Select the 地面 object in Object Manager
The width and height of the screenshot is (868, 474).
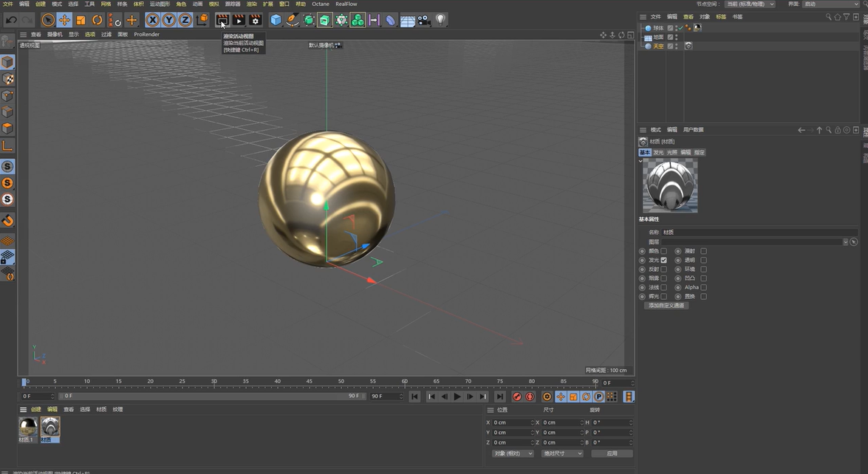pyautogui.click(x=658, y=37)
